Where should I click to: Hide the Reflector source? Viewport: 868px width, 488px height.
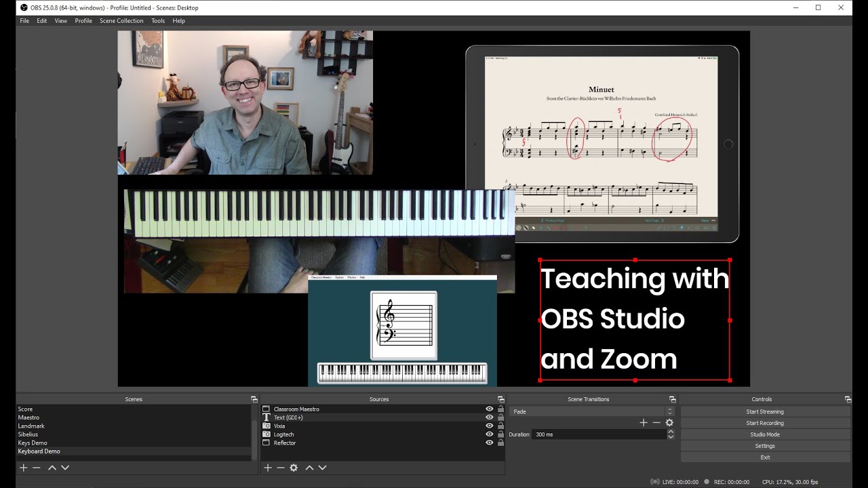[490, 443]
